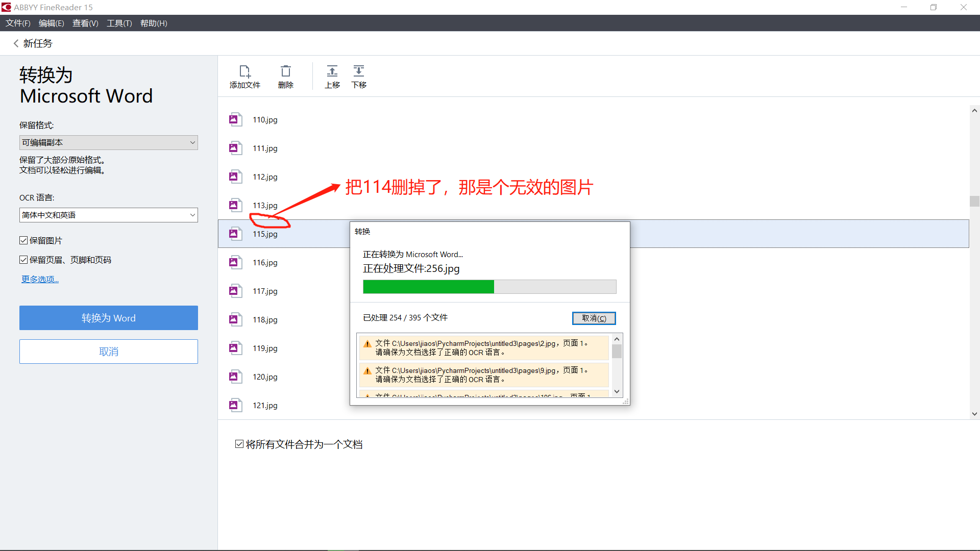
Task: Select the image icon of 117.jpg
Action: tap(235, 291)
